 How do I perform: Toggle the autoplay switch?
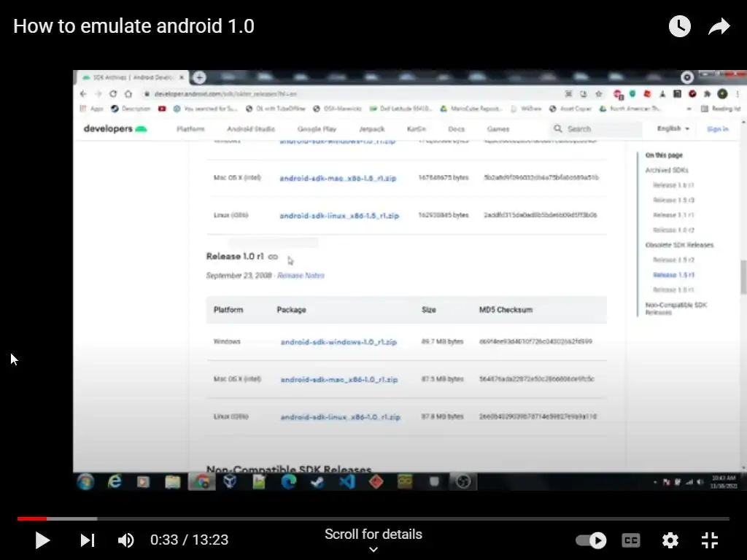[591, 540]
